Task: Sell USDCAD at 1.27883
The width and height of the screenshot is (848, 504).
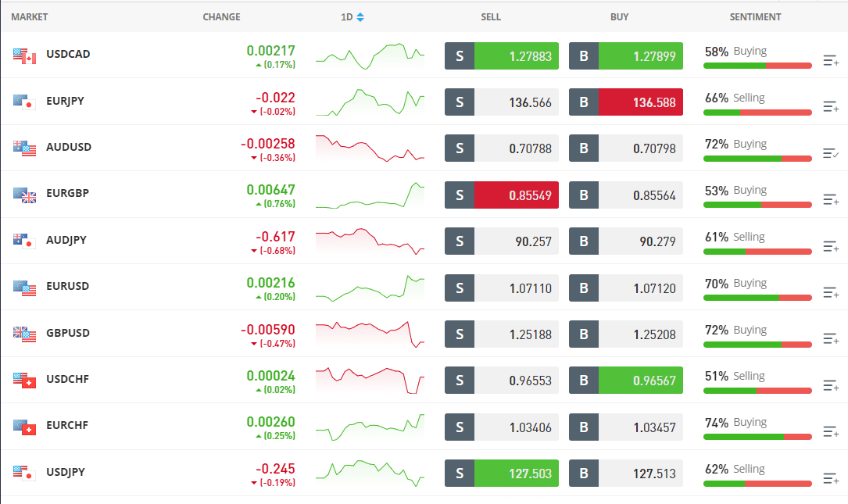Action: pos(516,56)
